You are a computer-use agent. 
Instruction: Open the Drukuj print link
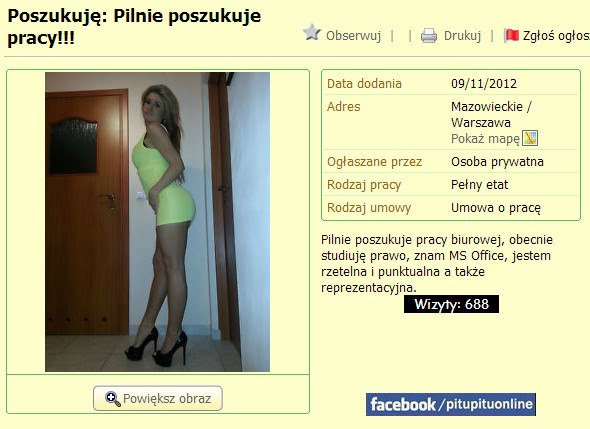[462, 36]
